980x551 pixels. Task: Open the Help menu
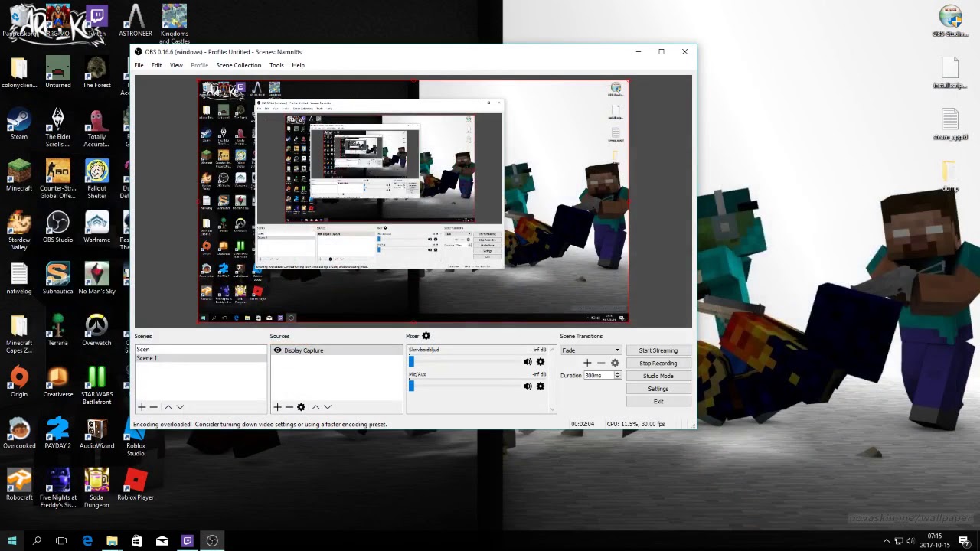coord(298,65)
